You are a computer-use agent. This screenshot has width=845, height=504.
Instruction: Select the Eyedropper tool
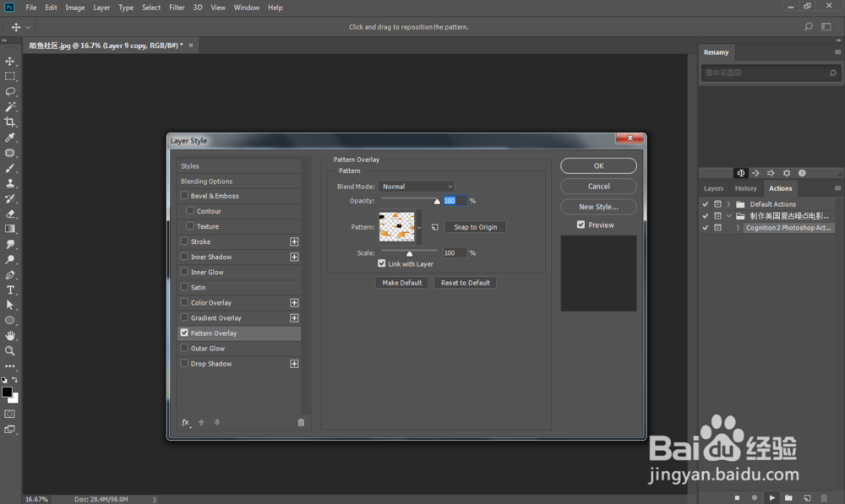pos(9,138)
